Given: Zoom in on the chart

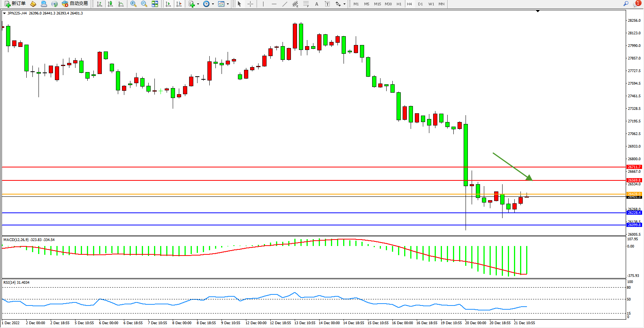Looking at the screenshot, I should coord(133,4).
